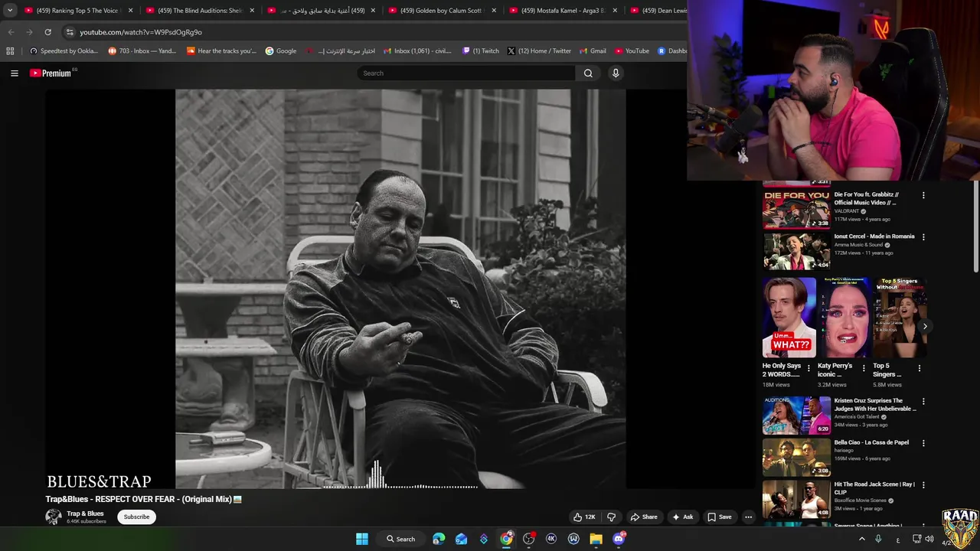Show next shorts with right chevron
This screenshot has width=980, height=551.
pos(925,326)
